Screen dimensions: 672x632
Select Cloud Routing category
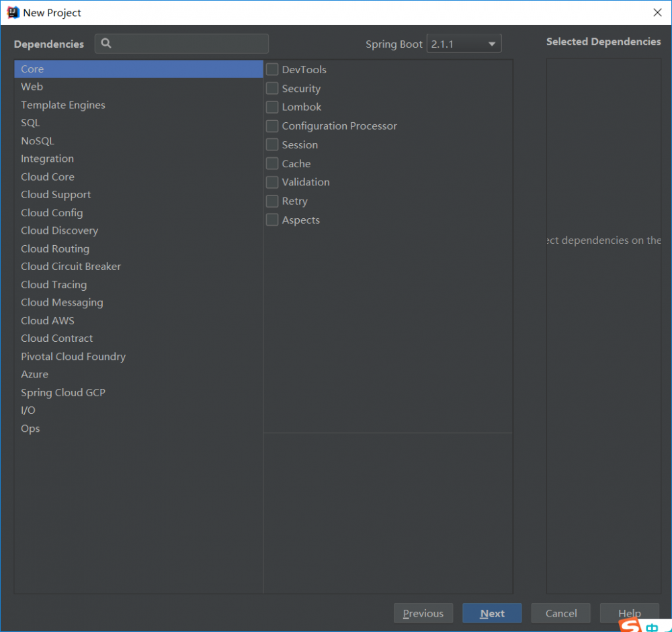tap(138, 249)
